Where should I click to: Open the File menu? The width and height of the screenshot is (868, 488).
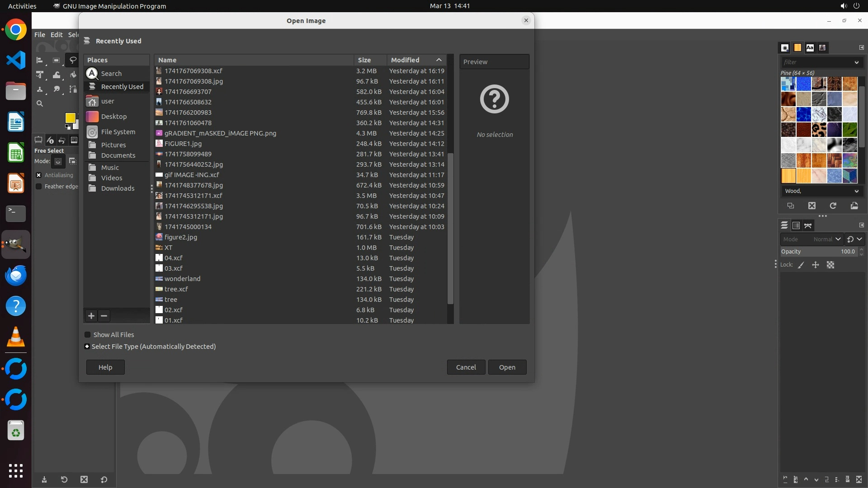40,35
